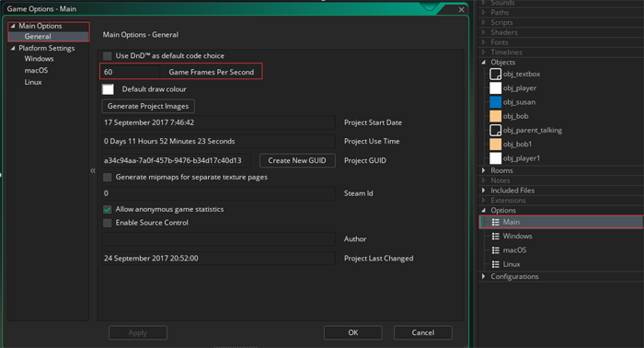Collapse the Options resource folder
This screenshot has height=348, width=644.
(483, 210)
